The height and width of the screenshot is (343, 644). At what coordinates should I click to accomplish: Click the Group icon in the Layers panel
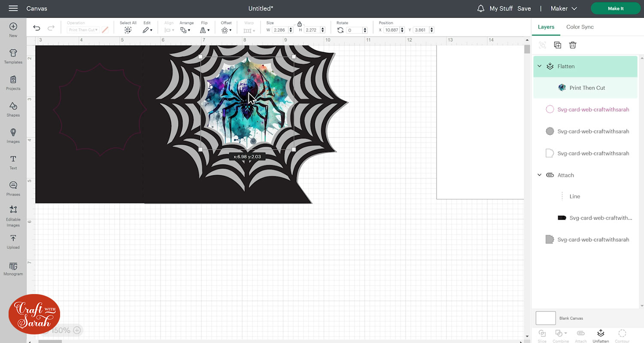coord(543,45)
